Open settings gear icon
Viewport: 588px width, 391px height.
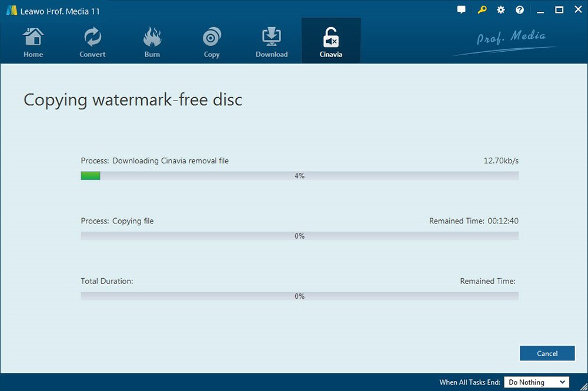pos(500,10)
